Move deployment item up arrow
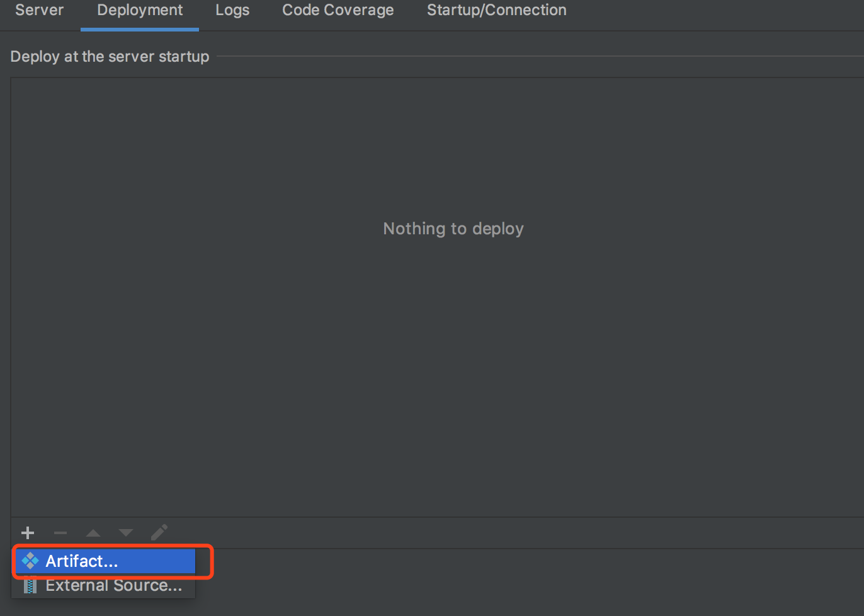The width and height of the screenshot is (864, 616). (93, 533)
